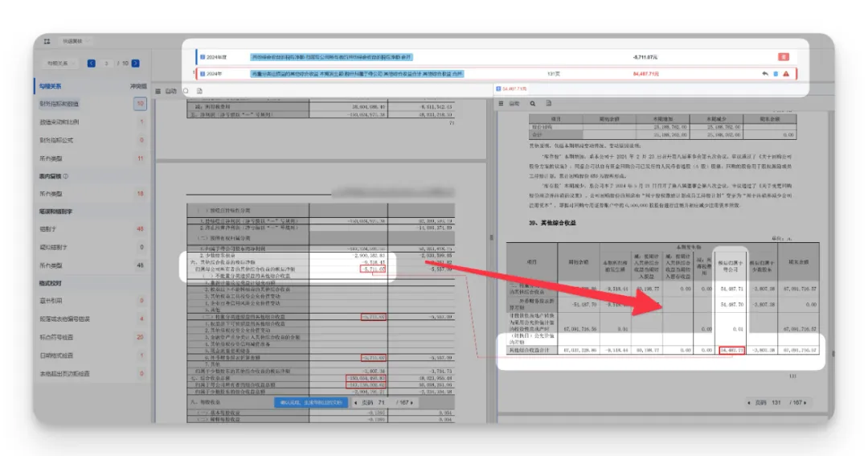
Task: Click search magnifier in left document toolbar
Action: click(186, 91)
